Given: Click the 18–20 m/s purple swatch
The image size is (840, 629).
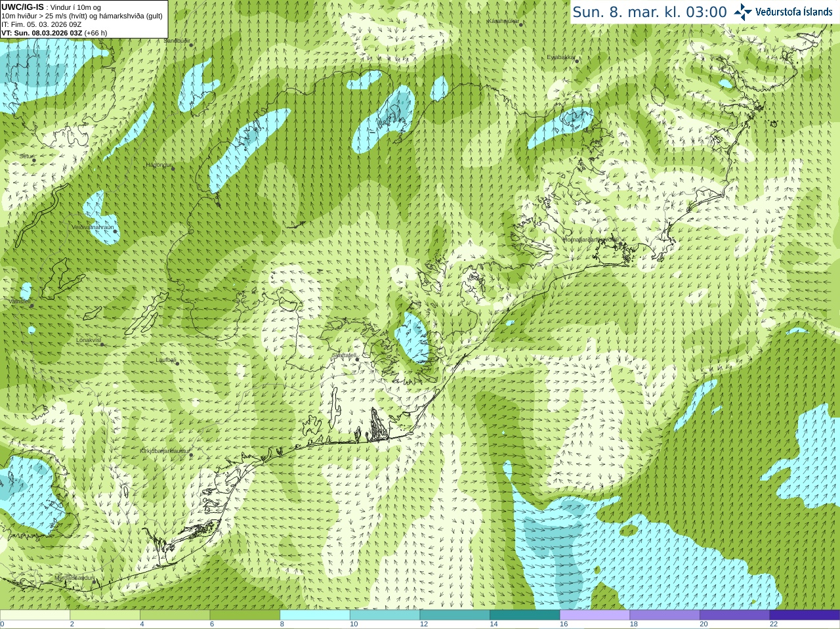Looking at the screenshot, I should point(665,615).
